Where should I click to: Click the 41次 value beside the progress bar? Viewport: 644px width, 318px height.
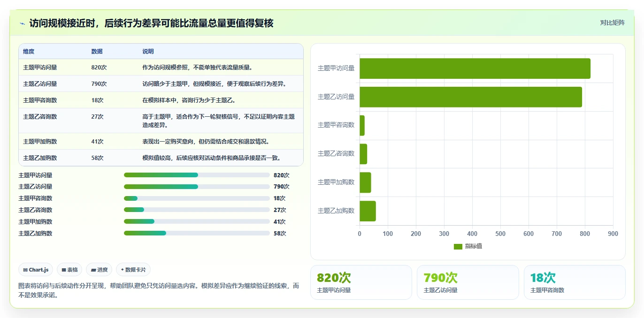(x=280, y=221)
